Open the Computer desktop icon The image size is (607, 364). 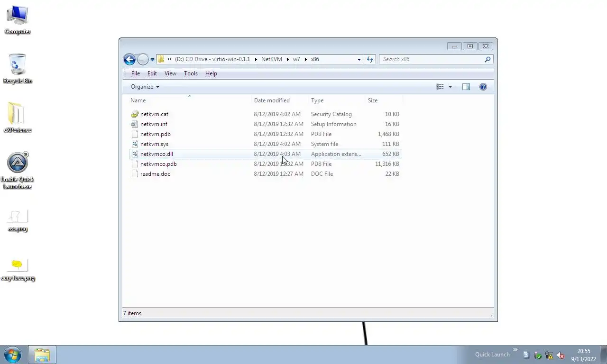click(18, 20)
